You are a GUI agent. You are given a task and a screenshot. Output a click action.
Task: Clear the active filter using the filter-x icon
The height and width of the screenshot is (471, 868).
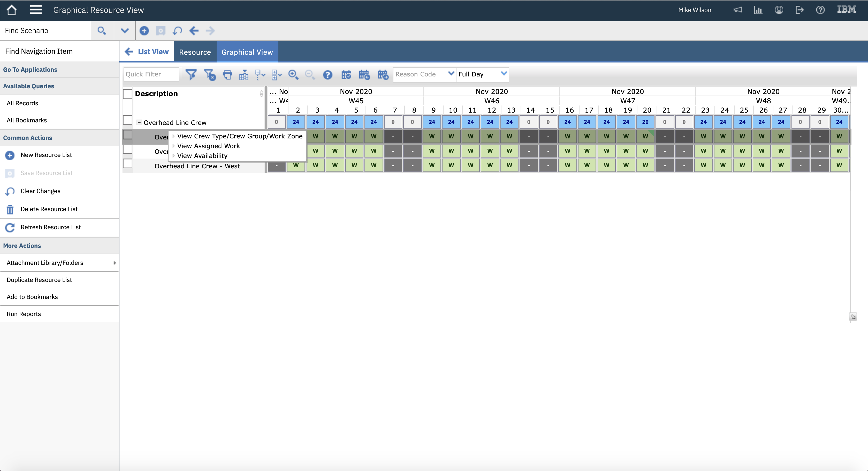point(210,74)
